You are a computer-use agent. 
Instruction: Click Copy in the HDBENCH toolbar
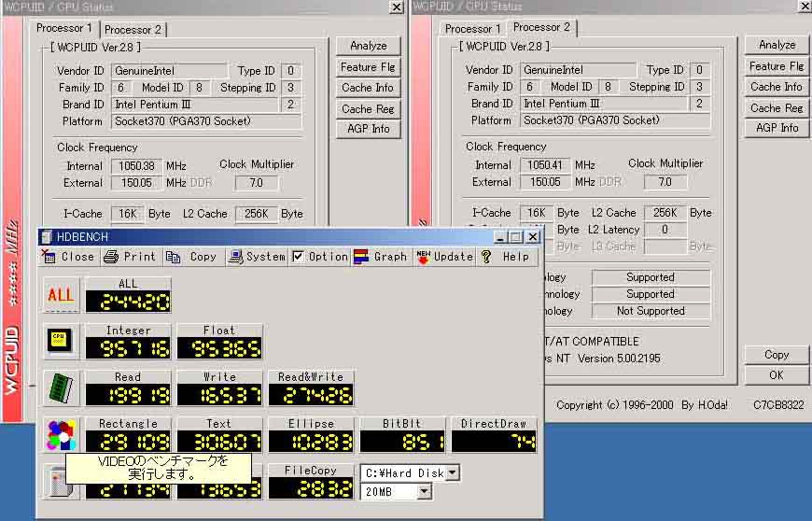[x=191, y=257]
